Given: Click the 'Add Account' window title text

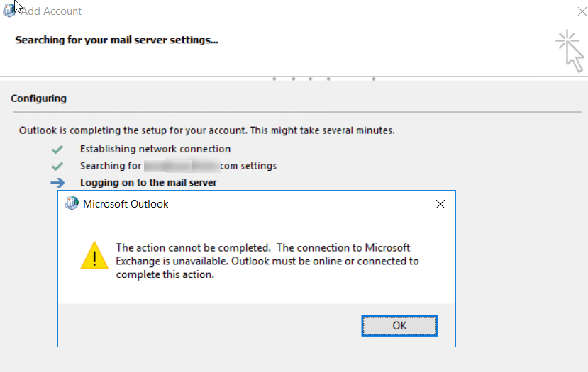Looking at the screenshot, I should 51,11.
